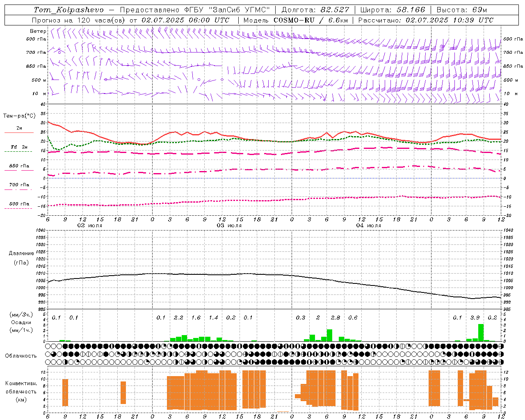Select the '0.3' three-hour precipitation value

point(301,318)
